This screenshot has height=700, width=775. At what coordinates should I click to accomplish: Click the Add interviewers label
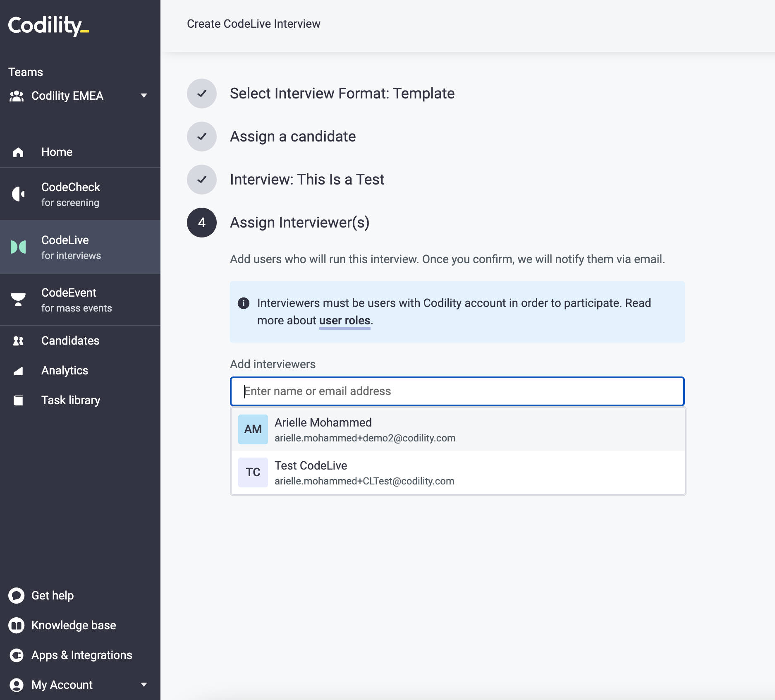(273, 364)
